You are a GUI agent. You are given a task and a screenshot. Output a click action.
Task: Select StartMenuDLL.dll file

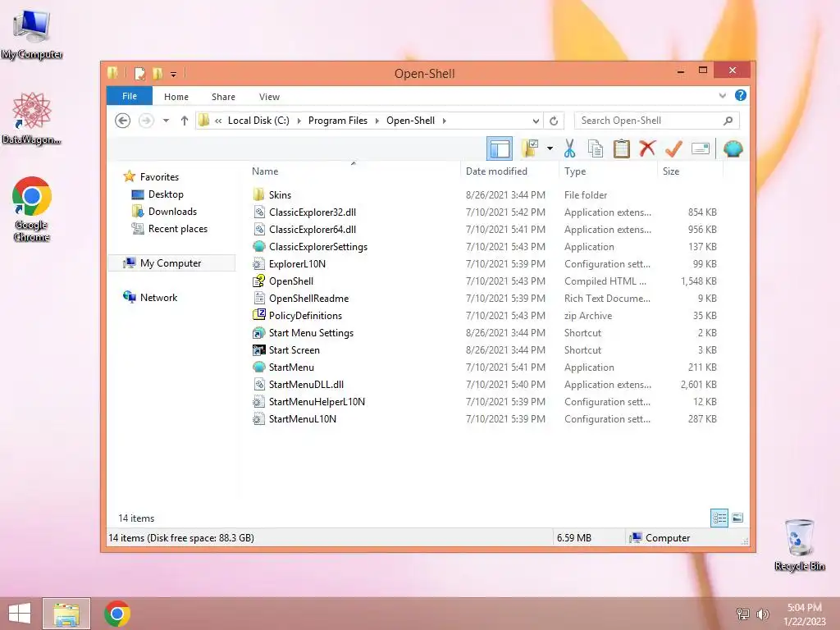(x=298, y=384)
